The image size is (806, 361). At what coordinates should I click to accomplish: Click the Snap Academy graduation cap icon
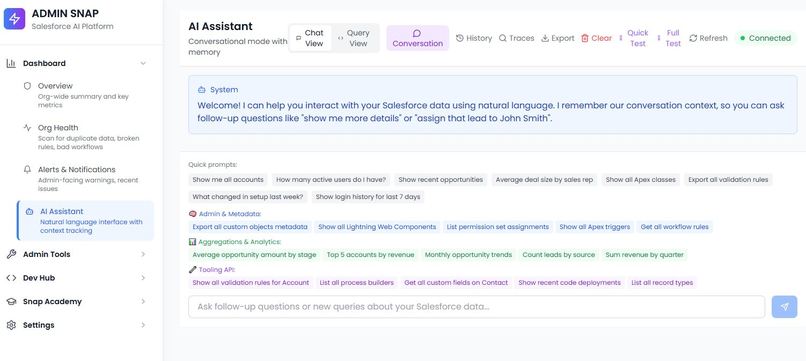11,301
